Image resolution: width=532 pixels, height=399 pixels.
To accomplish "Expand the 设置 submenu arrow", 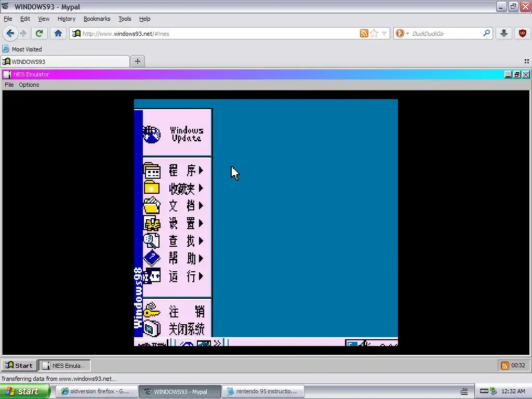I will [x=201, y=223].
